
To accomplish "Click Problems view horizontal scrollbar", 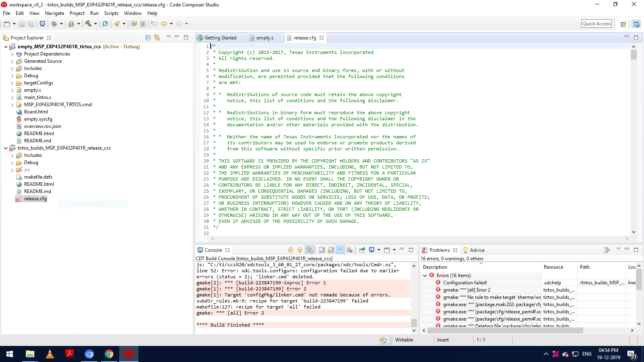I will pyautogui.click(x=505, y=330).
